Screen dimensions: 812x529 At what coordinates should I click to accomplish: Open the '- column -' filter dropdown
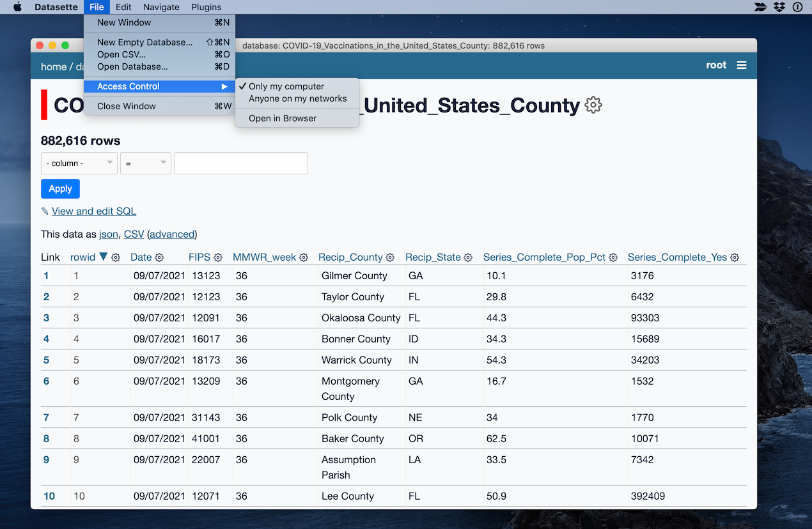pyautogui.click(x=79, y=164)
